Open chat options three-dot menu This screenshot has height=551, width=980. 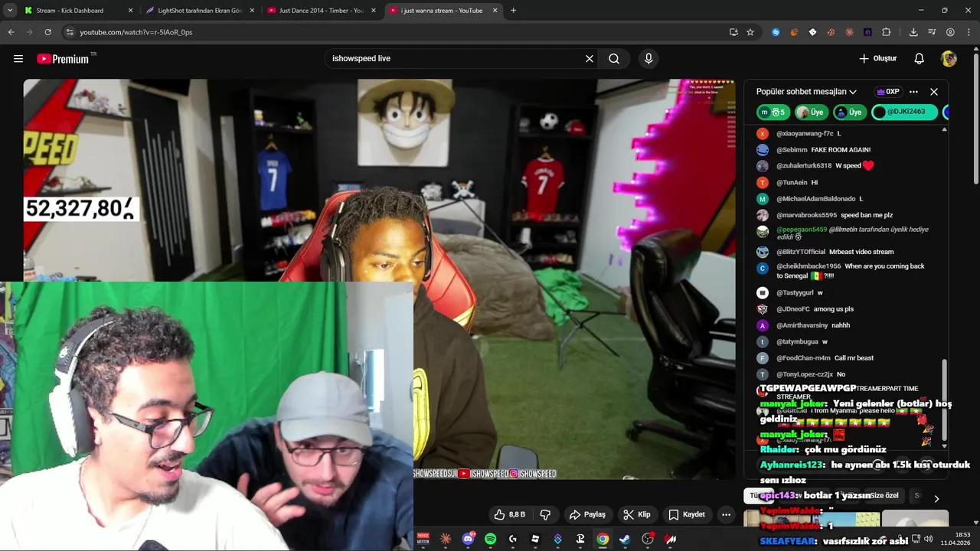[913, 92]
